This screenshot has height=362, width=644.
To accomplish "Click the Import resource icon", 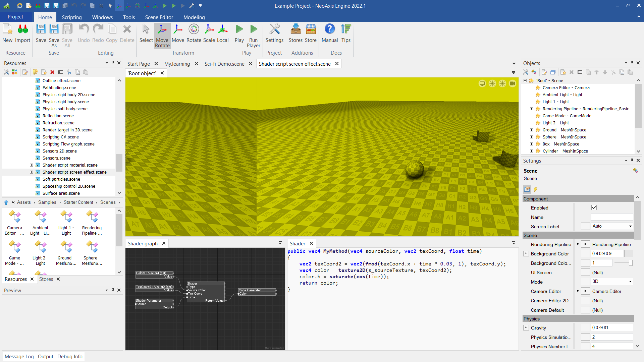I will point(22,34).
